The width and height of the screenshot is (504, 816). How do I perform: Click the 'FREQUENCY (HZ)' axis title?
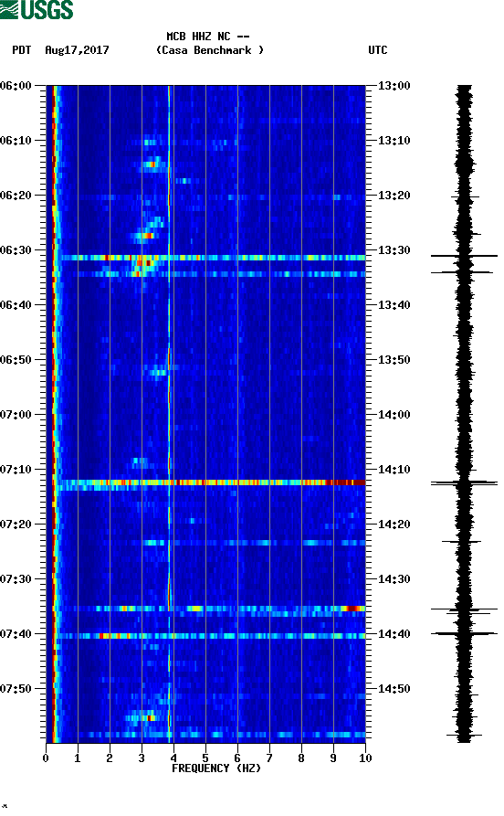point(216,768)
